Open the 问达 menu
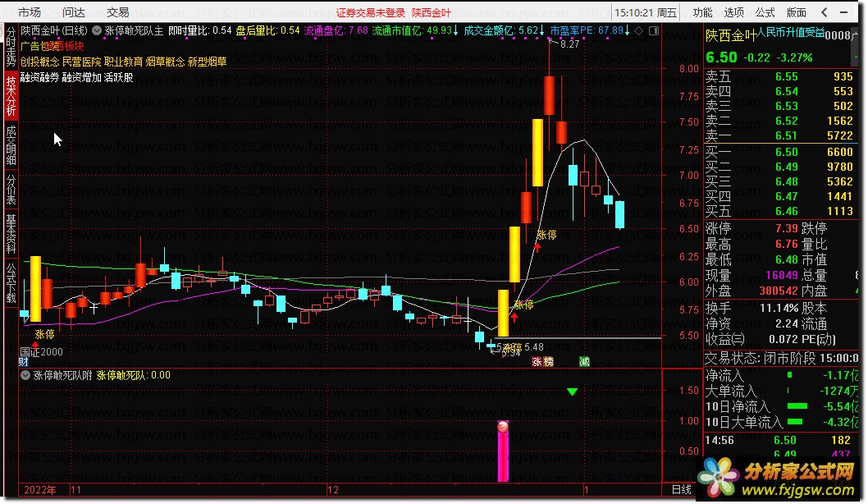 click(x=74, y=12)
